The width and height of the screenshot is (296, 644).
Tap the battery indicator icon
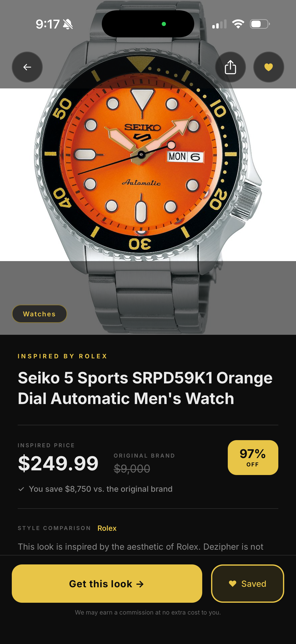(x=260, y=24)
